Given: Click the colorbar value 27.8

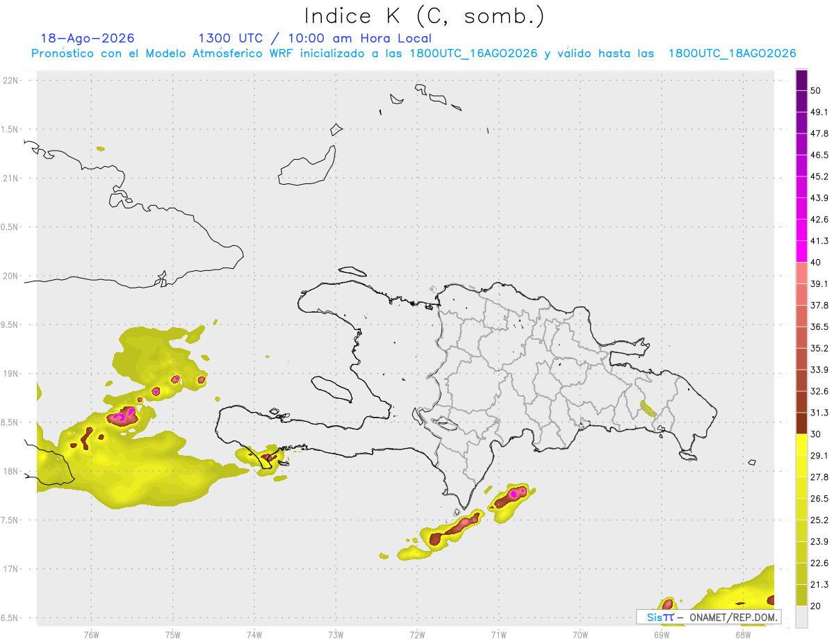Looking at the screenshot, I should (x=820, y=477).
